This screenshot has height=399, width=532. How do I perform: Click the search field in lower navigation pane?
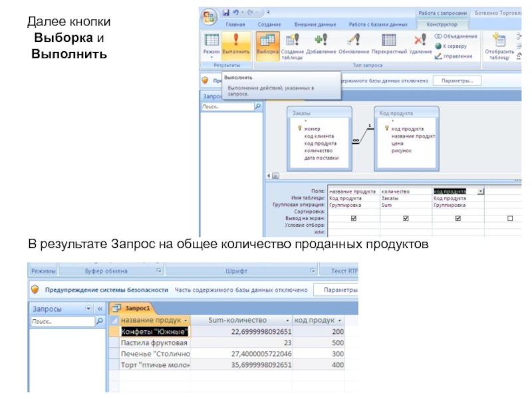(x=63, y=321)
